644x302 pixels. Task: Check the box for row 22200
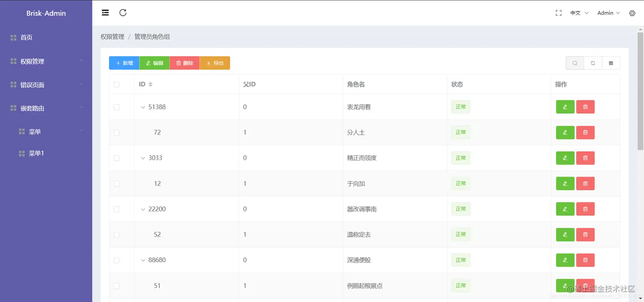click(117, 209)
